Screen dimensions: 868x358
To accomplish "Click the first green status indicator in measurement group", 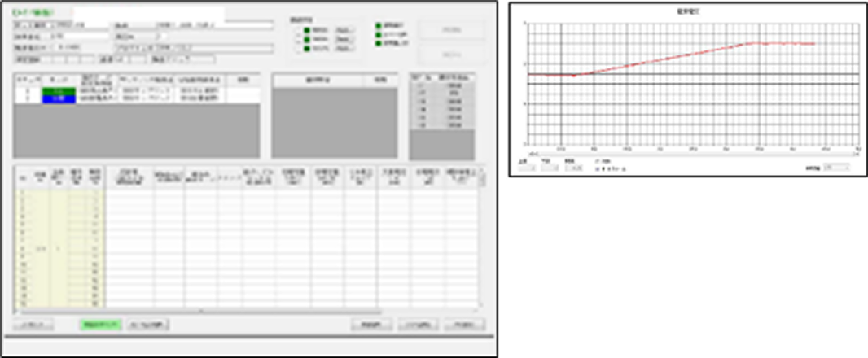I will click(305, 31).
